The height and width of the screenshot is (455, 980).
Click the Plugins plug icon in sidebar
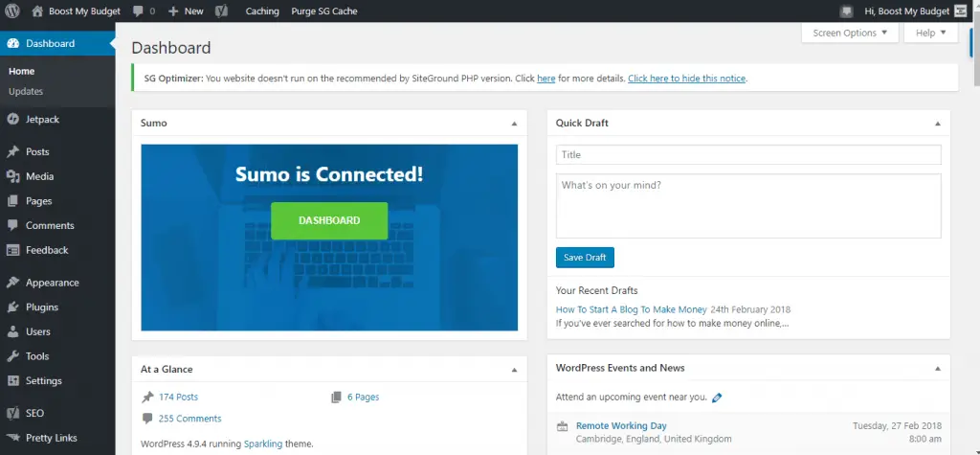[13, 307]
